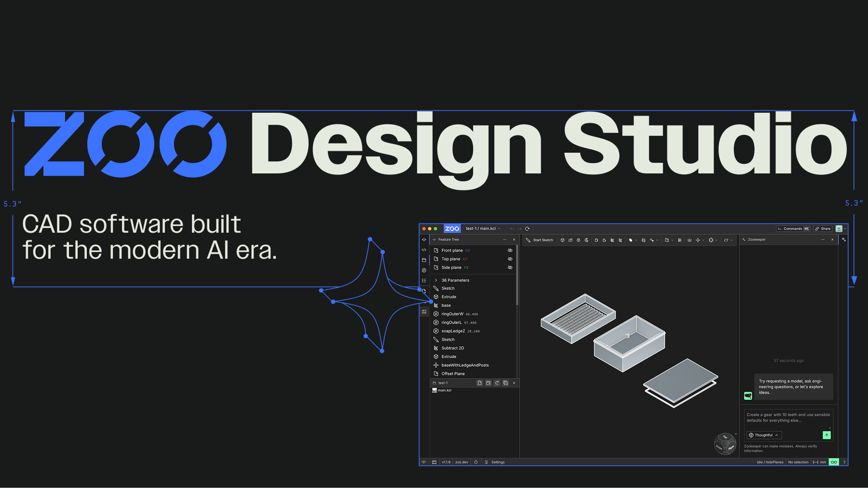Expand the 36 Parameters group
The width and height of the screenshot is (868, 488).
(x=436, y=280)
